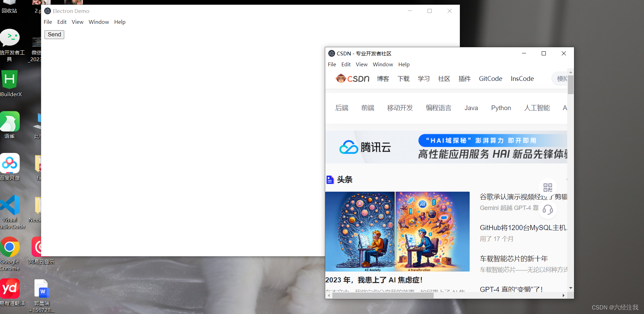The image size is (644, 314).
Task: Click the vertical scrollbar down arrow
Action: pyautogui.click(x=570, y=288)
